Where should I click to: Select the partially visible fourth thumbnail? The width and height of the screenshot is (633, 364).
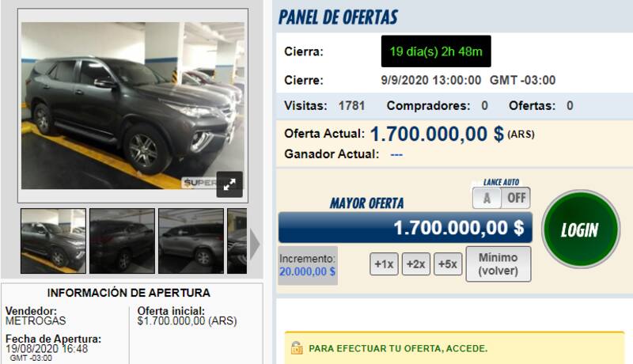(x=237, y=241)
